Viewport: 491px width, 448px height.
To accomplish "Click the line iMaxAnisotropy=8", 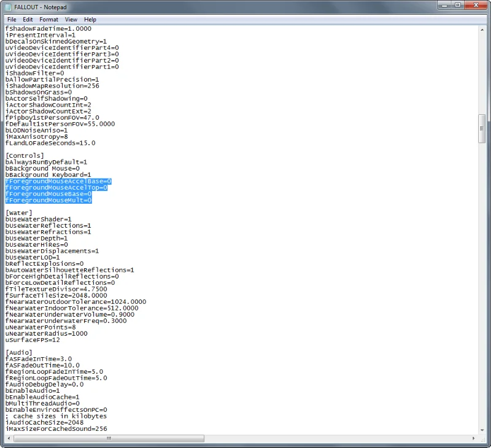I will click(36, 136).
